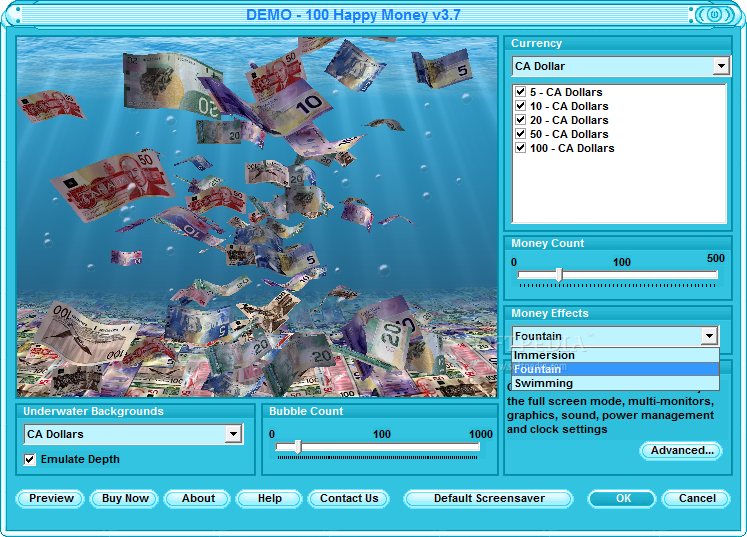Disable the 100 - CA Dollars checkbox

click(x=520, y=148)
